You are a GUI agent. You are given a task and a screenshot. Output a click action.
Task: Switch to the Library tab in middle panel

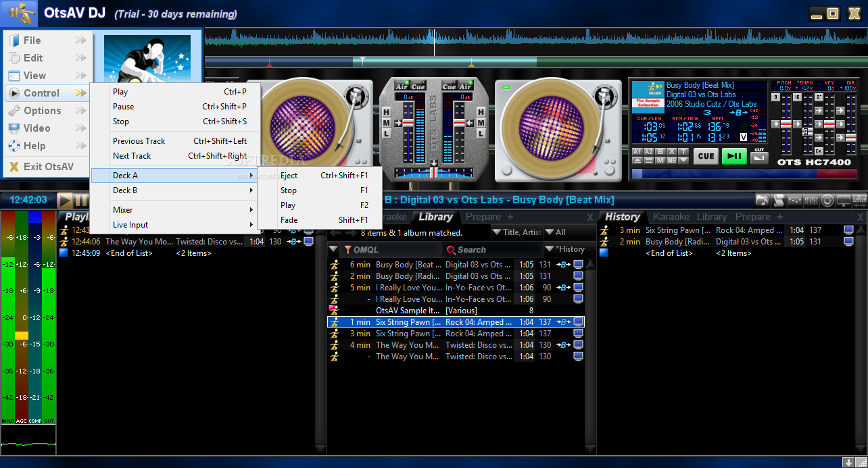click(x=435, y=217)
